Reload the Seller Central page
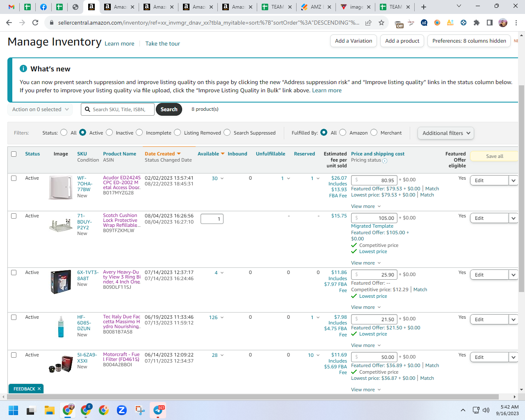The image size is (525, 420). [35, 23]
